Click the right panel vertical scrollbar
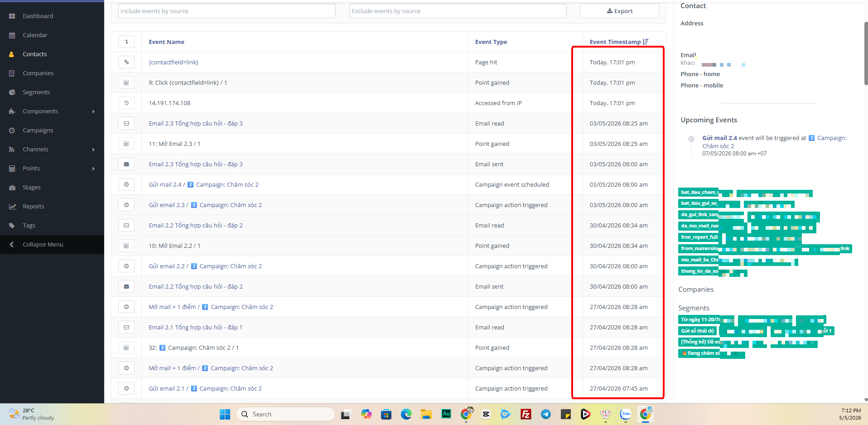868x425 pixels. pos(866,53)
